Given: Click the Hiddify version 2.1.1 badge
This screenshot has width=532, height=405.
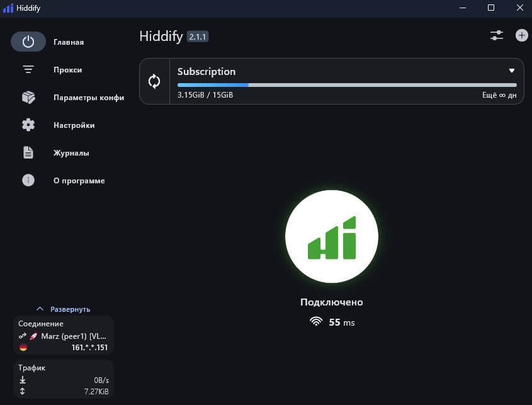Looking at the screenshot, I should pyautogui.click(x=197, y=37).
